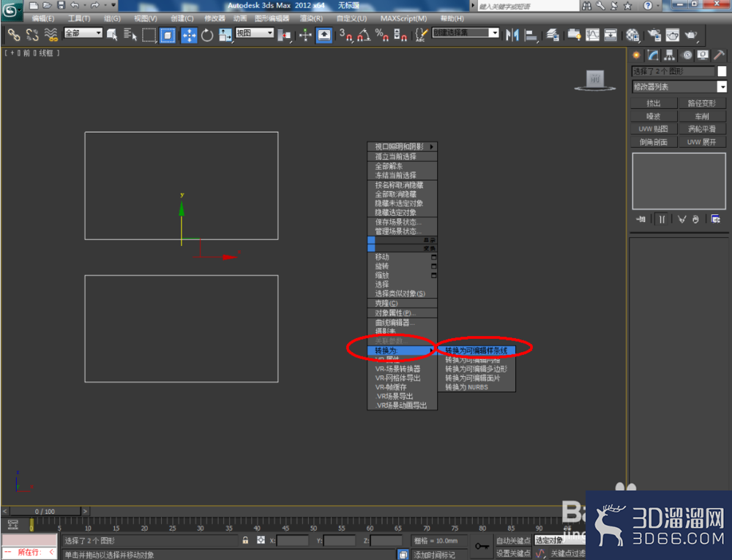Activate Select Object tool
This screenshot has width=732, height=560.
tap(112, 34)
